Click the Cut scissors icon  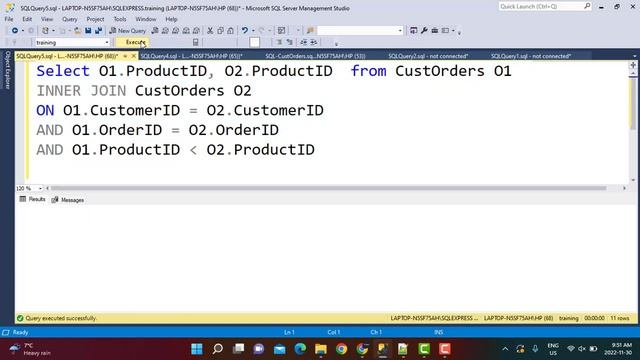pos(210,31)
